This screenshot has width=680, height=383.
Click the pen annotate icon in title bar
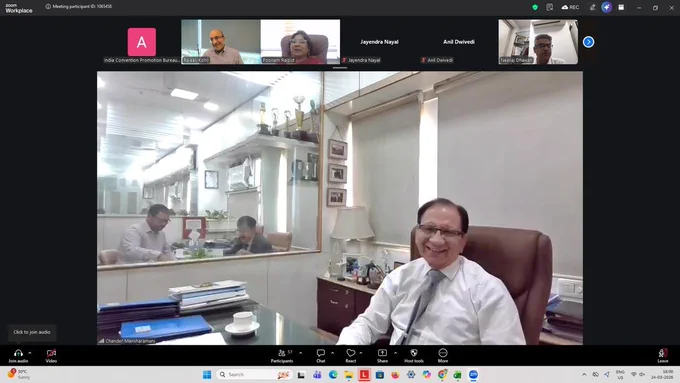tap(592, 7)
